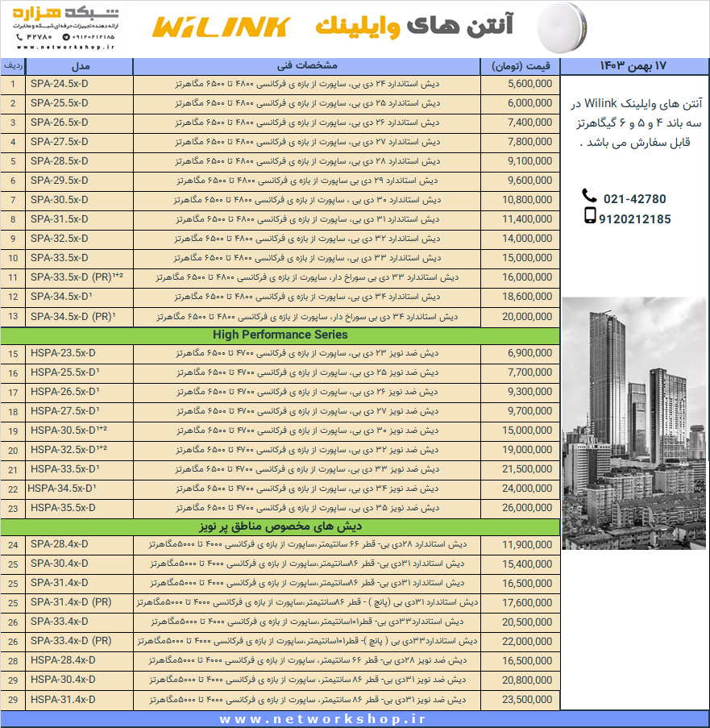710x728 pixels.
Task: Click the price 20,500,000
Action: point(527,622)
